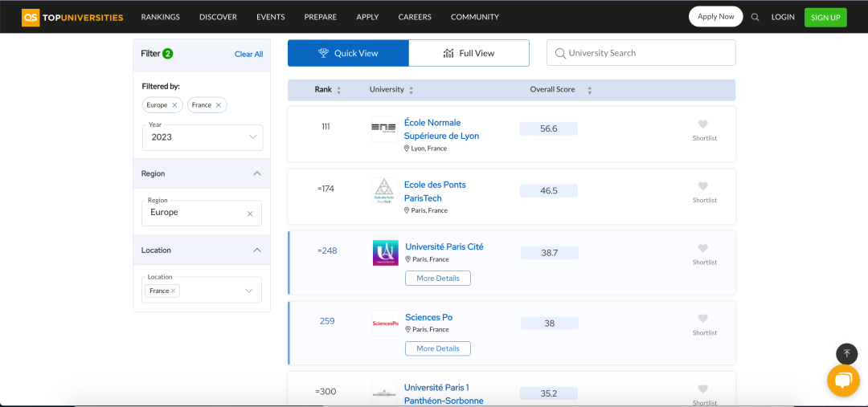868x407 pixels.
Task: Click the Panthéon-Sorbonne logo thumbnail
Action: pos(384,393)
